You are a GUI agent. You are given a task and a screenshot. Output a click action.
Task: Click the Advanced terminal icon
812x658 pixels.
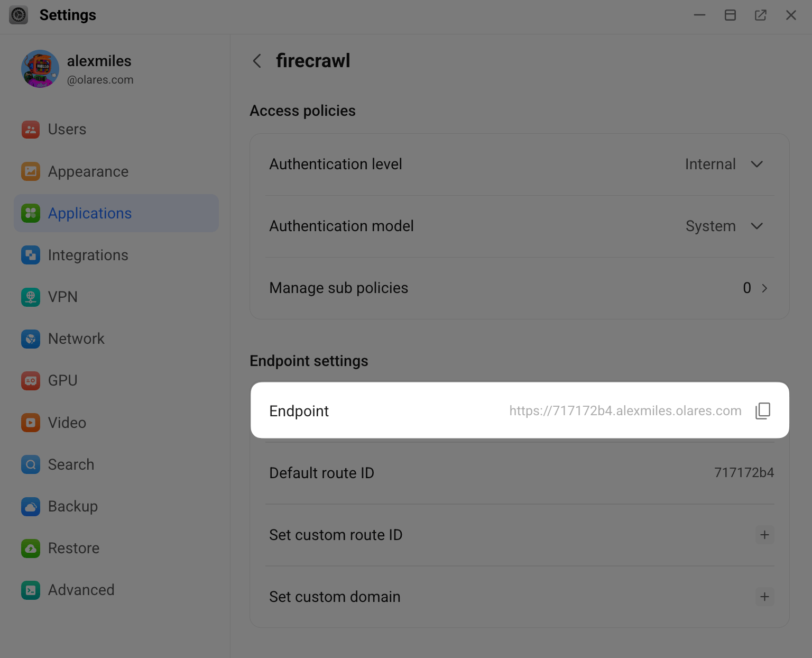[x=31, y=590]
